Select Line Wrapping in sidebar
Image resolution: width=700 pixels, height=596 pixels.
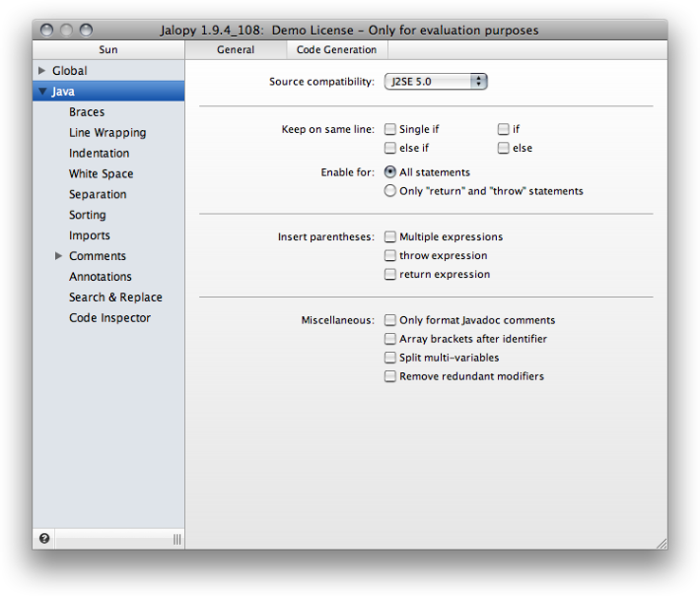(107, 133)
